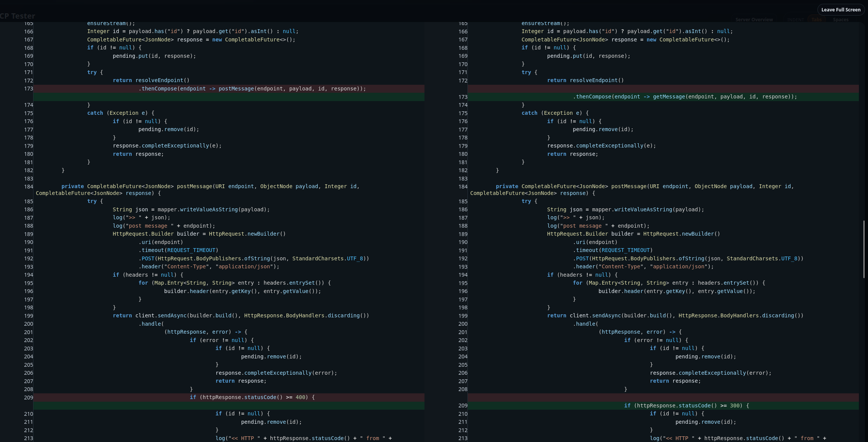Image resolution: width=868 pixels, height=442 pixels.
Task: Click the vertical scrollbar thumb on the right edge
Action: click(x=864, y=249)
